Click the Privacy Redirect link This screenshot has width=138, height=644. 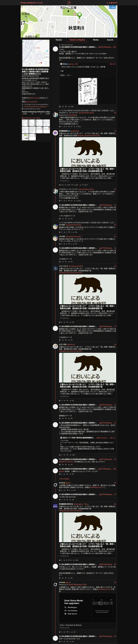click(28, 3)
